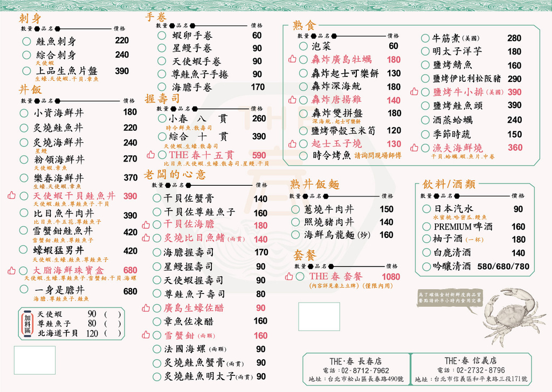Mark the circle beside PREMIUM 啤酒
Viewport: 552px width, 392px height.
[426, 226]
